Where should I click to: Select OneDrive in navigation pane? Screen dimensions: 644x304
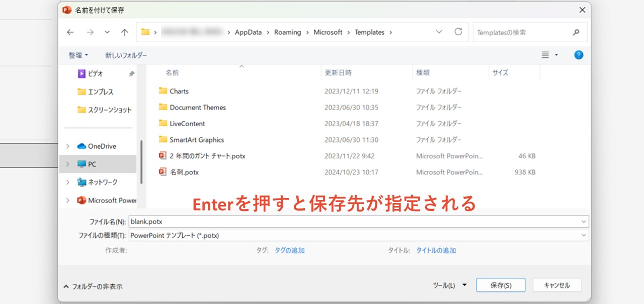pos(97,146)
